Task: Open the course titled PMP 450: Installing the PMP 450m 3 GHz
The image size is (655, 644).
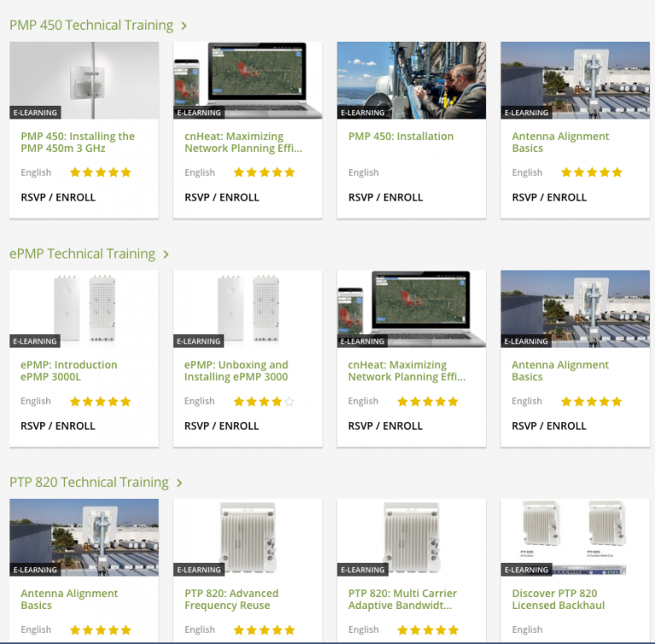Action: click(x=78, y=142)
